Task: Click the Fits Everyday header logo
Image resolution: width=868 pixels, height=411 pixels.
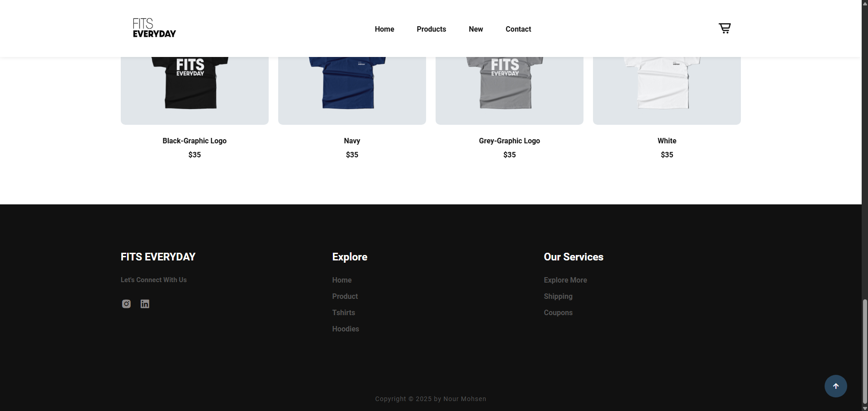Action: 154,28
